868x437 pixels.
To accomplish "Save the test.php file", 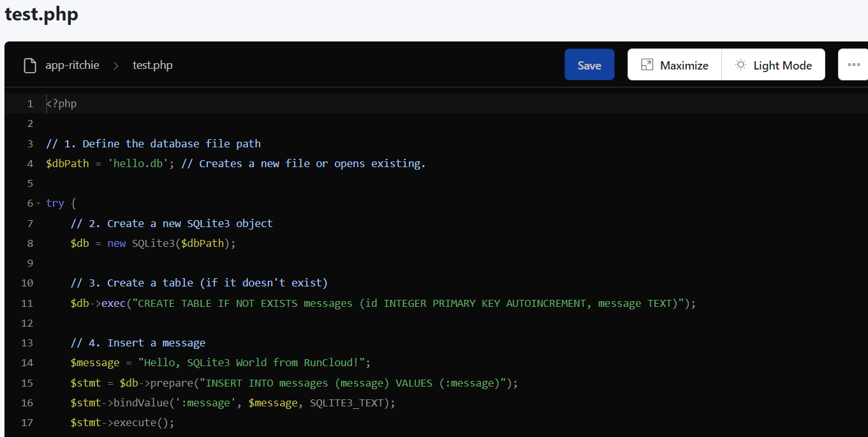I will tap(589, 64).
